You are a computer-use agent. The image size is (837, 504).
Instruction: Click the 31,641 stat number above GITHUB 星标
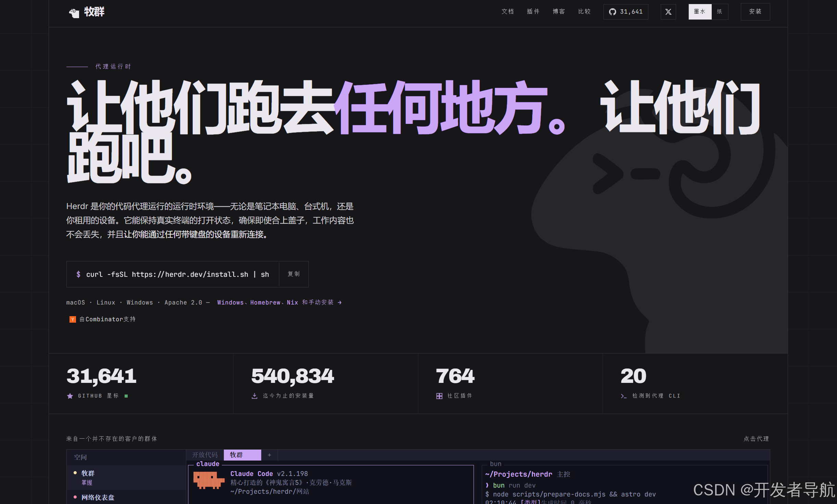point(101,376)
